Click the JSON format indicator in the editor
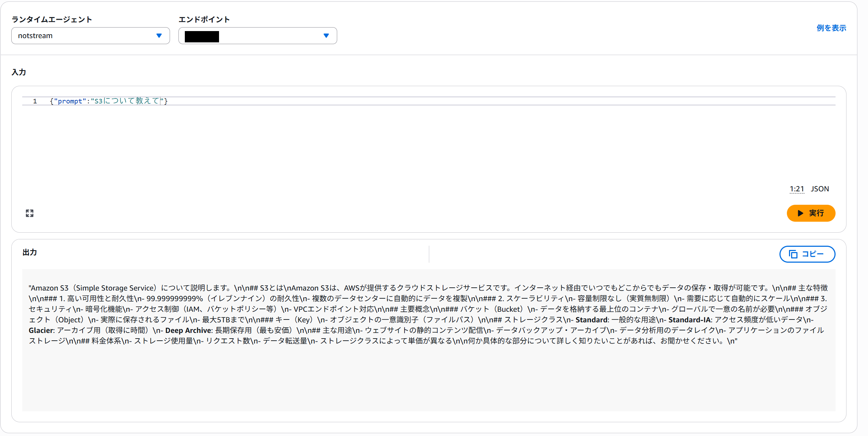The width and height of the screenshot is (868, 436). tap(820, 189)
